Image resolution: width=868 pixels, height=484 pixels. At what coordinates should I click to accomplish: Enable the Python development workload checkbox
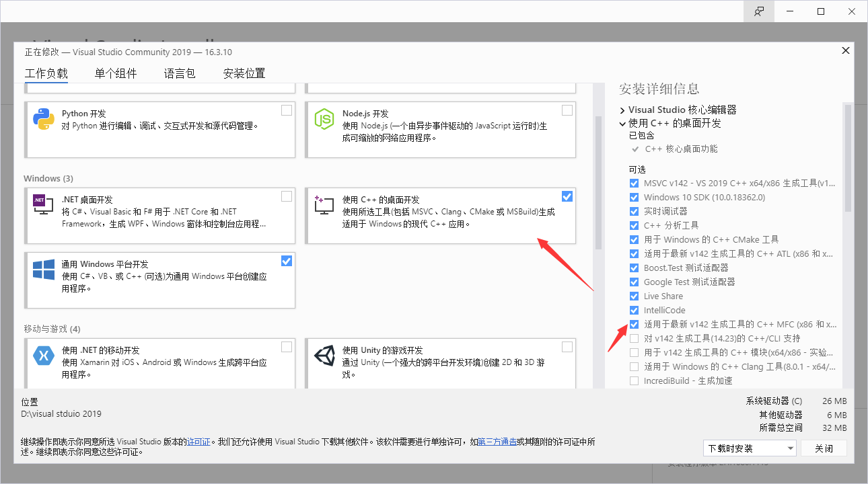click(287, 110)
